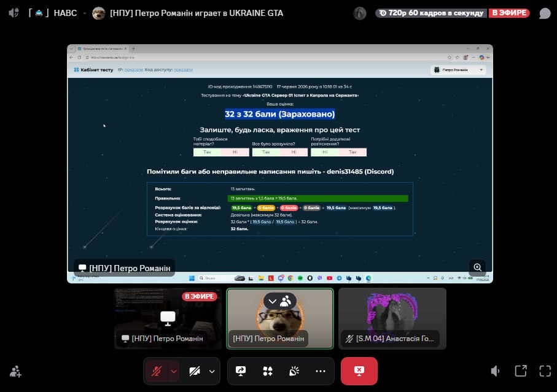This screenshot has width=557, height=392.
Task: Click the orange 0 балів badge
Action: [x=266, y=208]
